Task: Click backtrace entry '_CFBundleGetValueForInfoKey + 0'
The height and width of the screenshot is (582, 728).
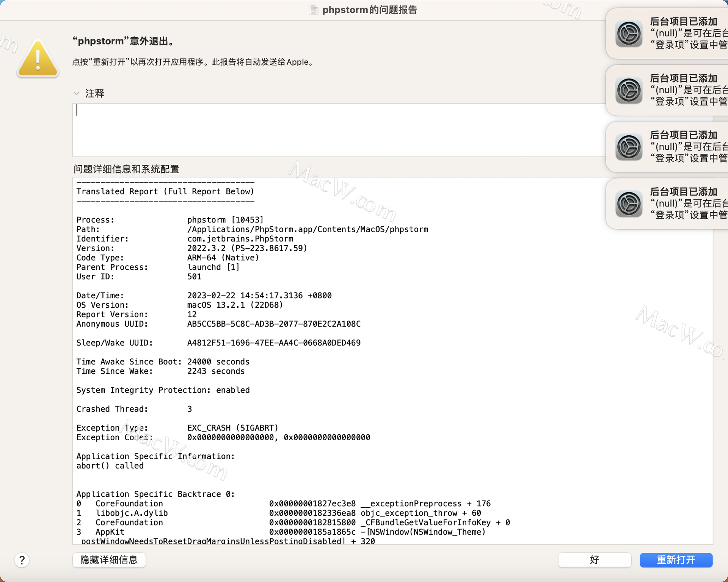Action: tap(435, 523)
